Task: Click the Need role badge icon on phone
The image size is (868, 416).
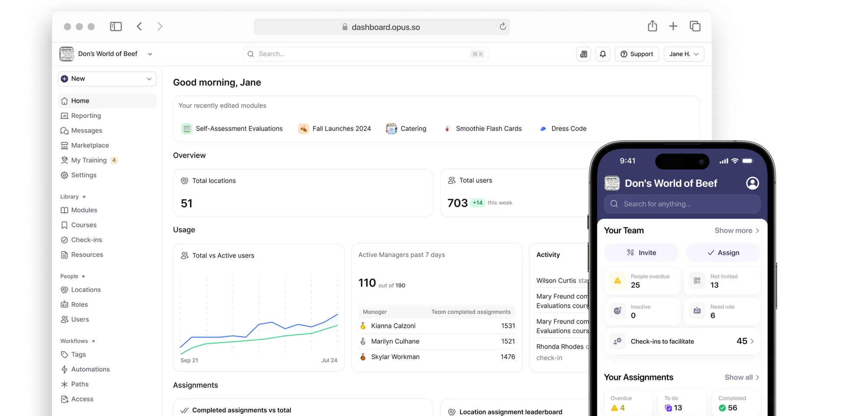Action: pos(697,311)
